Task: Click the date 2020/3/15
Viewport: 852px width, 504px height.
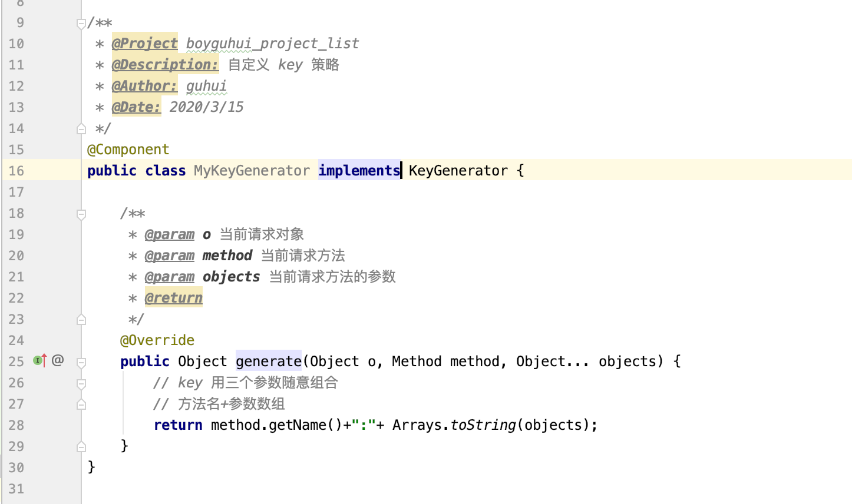Action: pos(206,107)
